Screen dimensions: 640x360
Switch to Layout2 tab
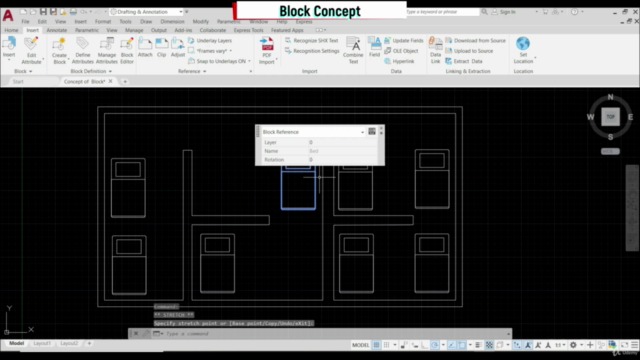pyautogui.click(x=69, y=343)
